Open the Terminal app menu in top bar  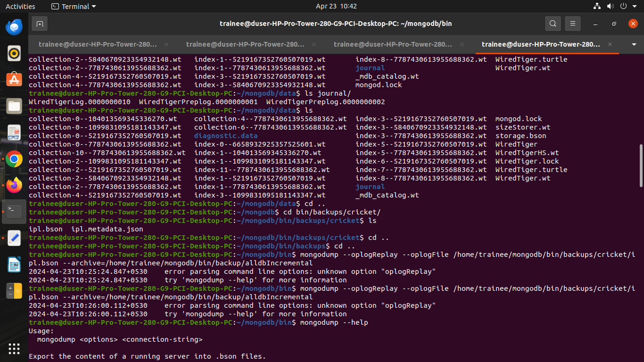[74, 6]
